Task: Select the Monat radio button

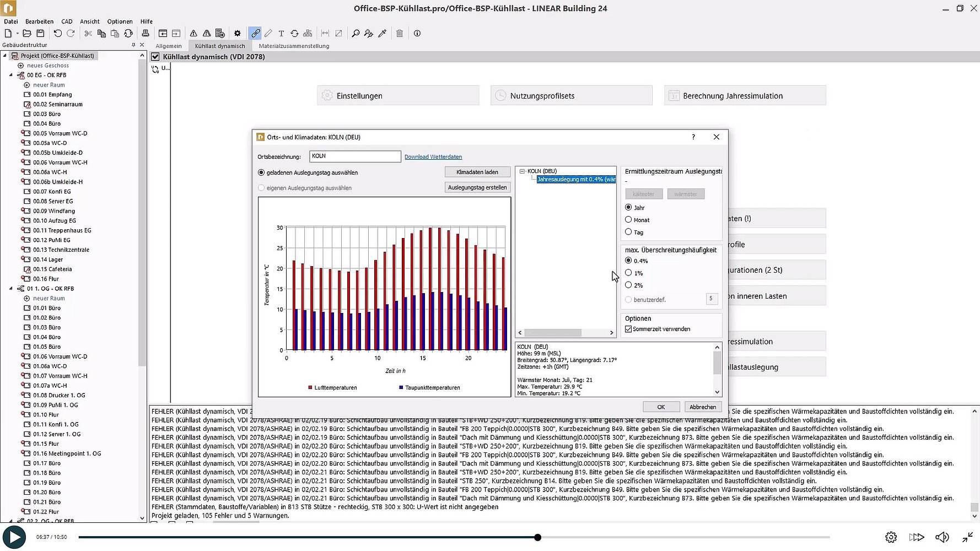Action: (628, 219)
